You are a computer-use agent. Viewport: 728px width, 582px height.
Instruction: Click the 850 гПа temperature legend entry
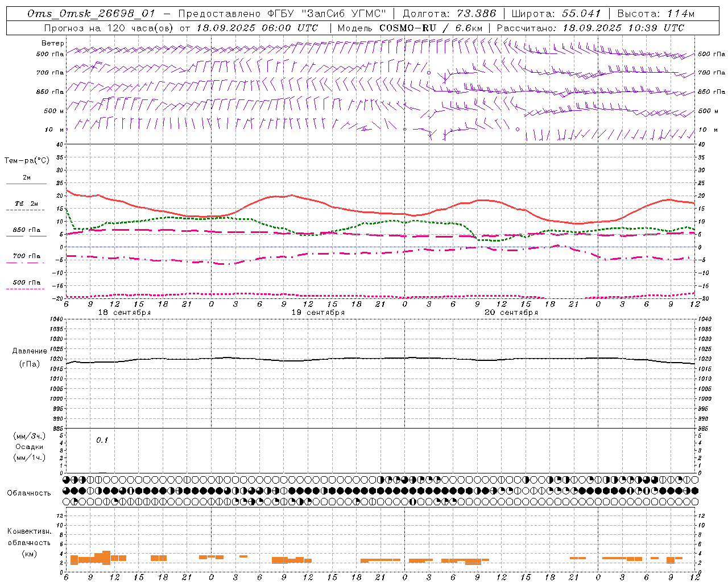[x=27, y=230]
